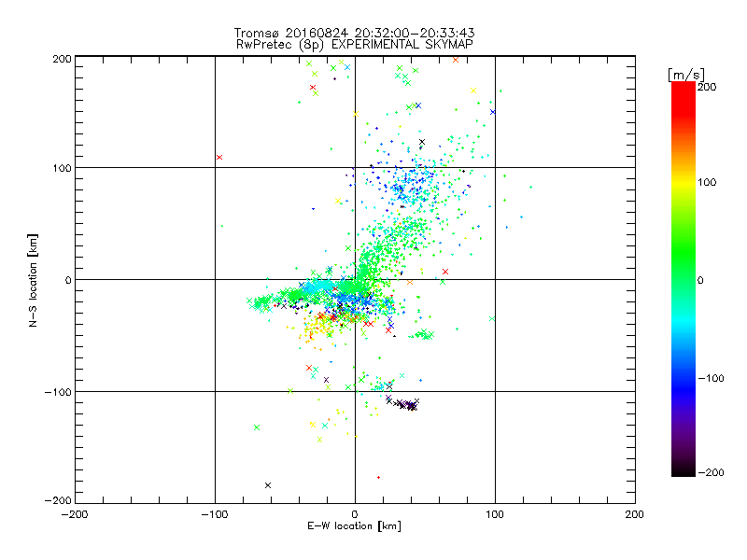The height and width of the screenshot is (560, 747).
Task: Click the -200 label beside the colorbar
Action: pyautogui.click(x=711, y=472)
